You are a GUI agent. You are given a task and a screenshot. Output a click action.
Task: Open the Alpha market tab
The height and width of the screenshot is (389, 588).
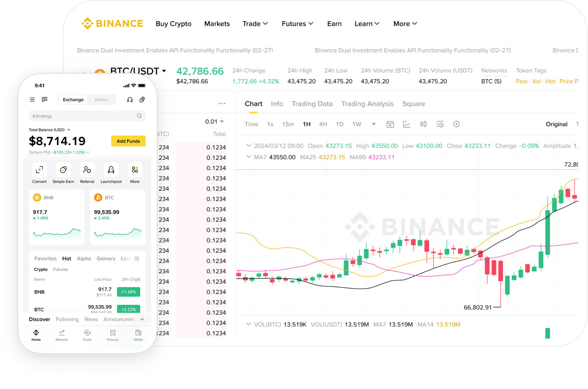pyautogui.click(x=84, y=259)
